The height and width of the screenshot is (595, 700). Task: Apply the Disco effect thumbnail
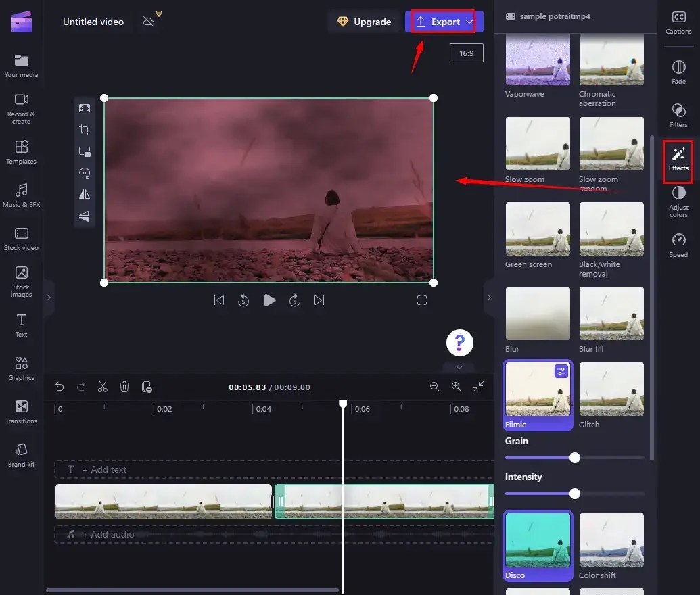[x=538, y=540]
